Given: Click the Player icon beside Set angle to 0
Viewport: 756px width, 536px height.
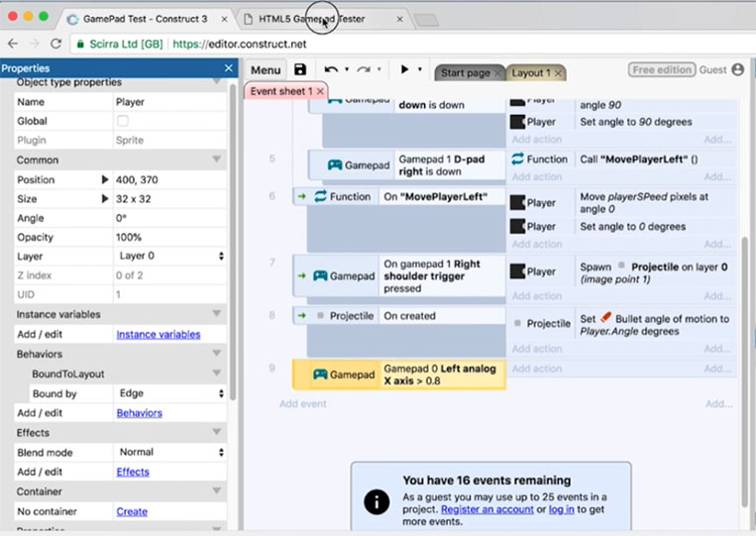Looking at the screenshot, I should pos(517,226).
